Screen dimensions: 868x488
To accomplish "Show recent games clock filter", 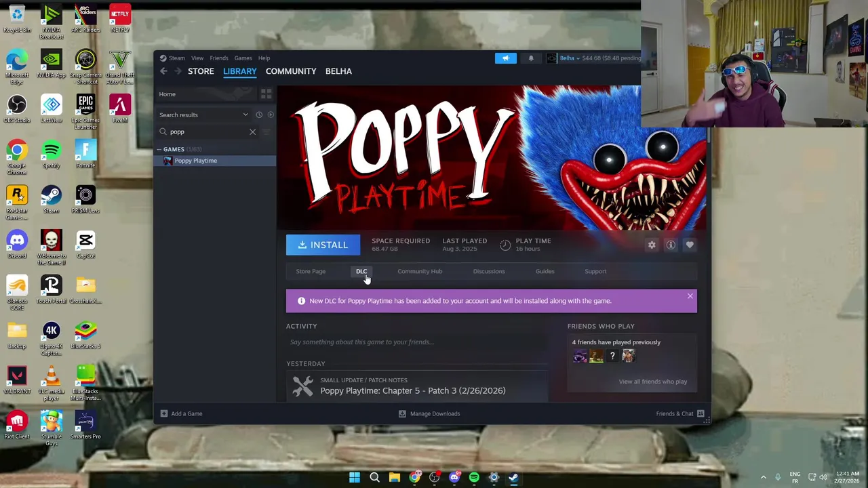I will (258, 115).
